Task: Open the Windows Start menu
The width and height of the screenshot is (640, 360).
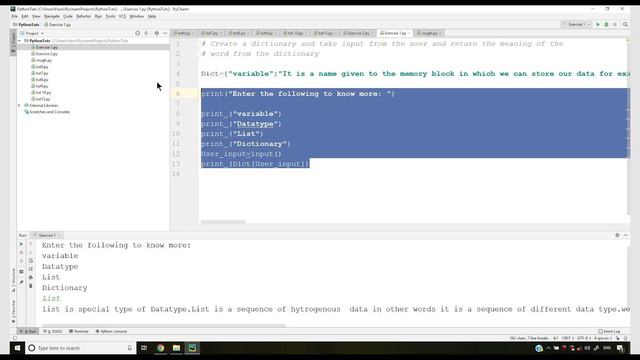Action: click(x=17, y=348)
